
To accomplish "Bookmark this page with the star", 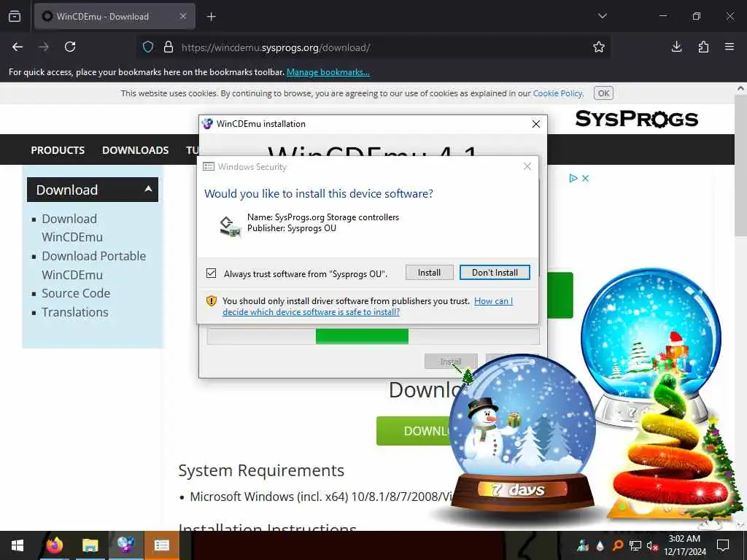I will pos(599,47).
